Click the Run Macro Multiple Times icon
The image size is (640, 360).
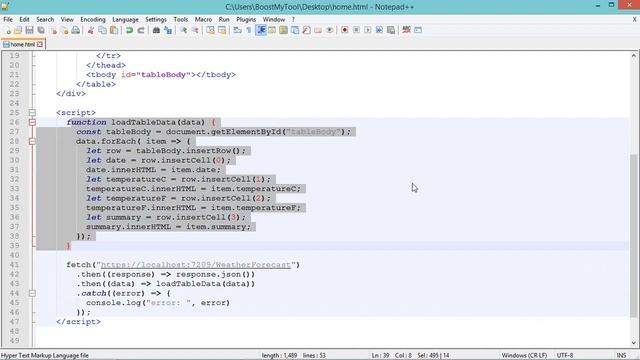(379, 30)
